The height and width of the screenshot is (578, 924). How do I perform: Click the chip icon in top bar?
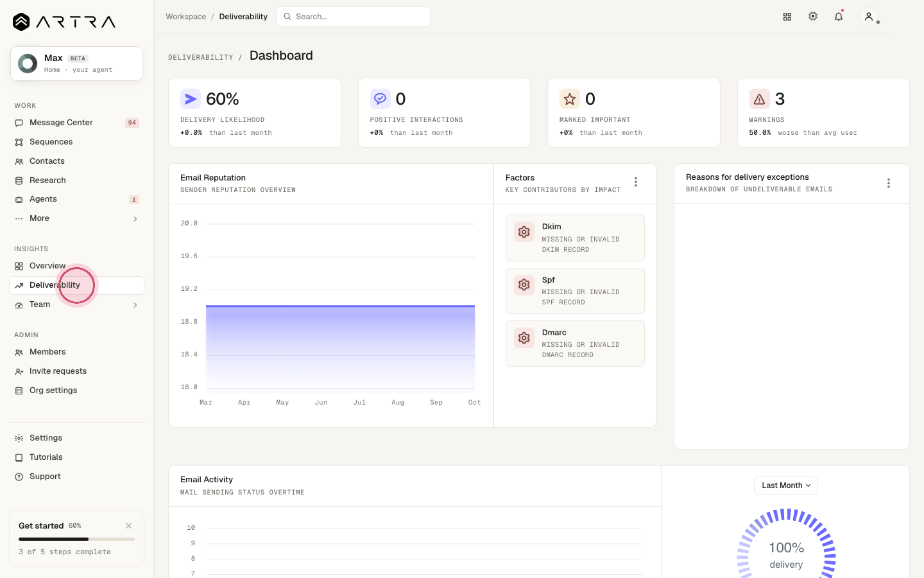[x=813, y=17]
